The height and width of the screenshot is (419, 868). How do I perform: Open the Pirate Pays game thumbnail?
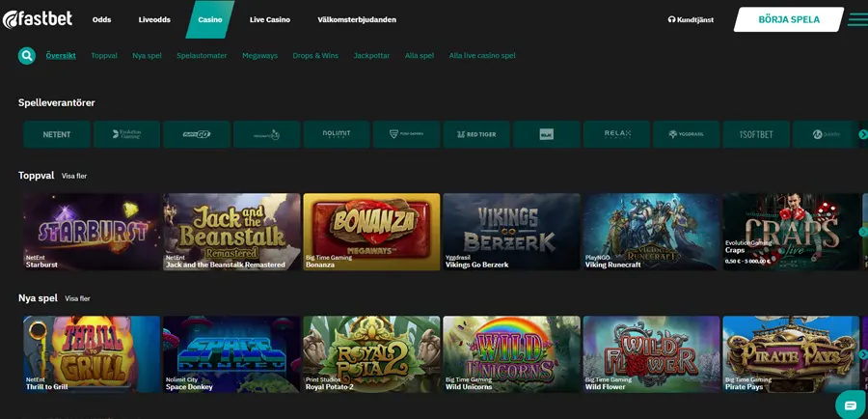tap(791, 354)
